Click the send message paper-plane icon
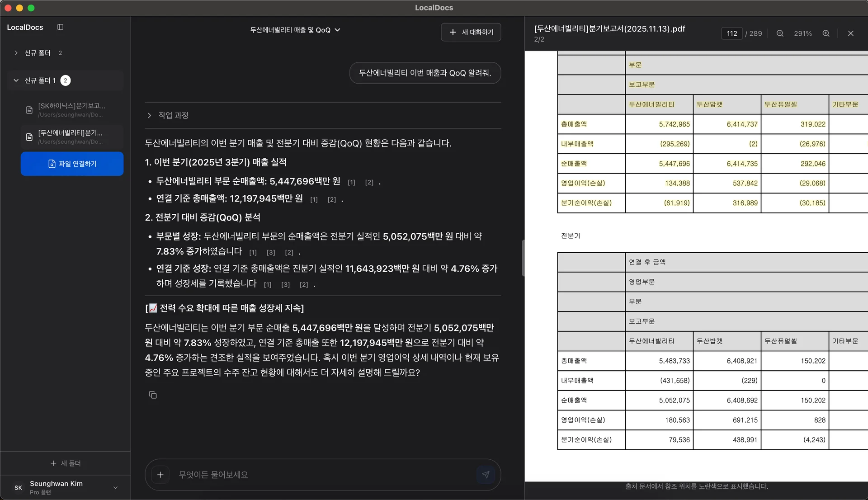Screen dimensions: 868x500 (486, 475)
